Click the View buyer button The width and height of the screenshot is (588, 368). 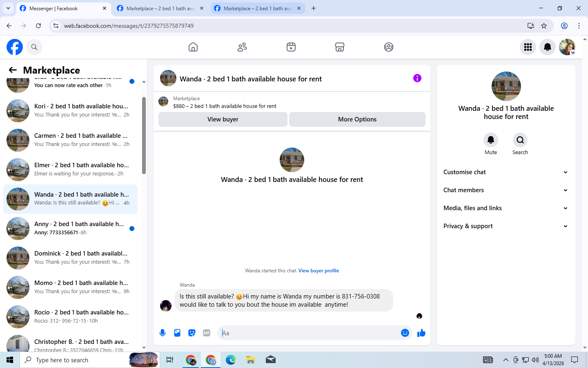[223, 119]
